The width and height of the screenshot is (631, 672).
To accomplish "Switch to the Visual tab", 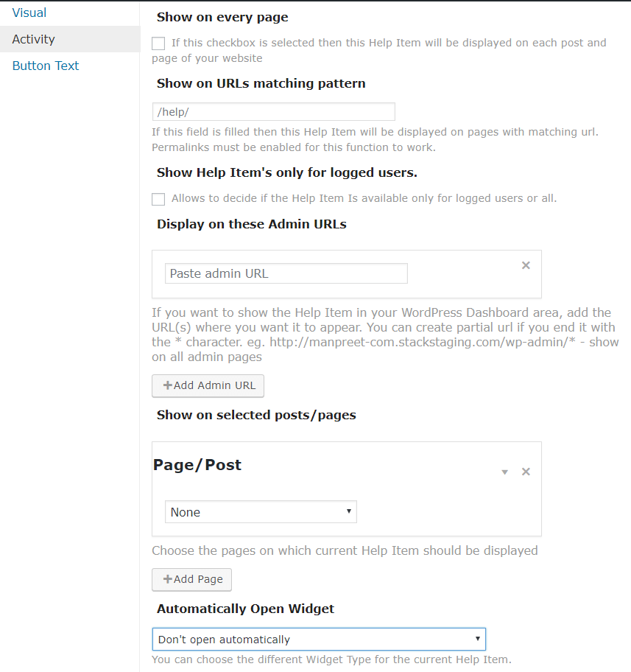I will (29, 13).
